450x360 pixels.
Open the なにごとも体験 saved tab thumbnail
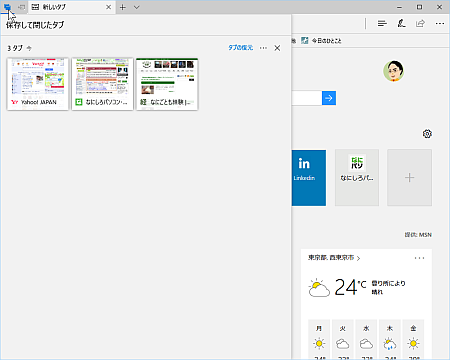click(167, 84)
